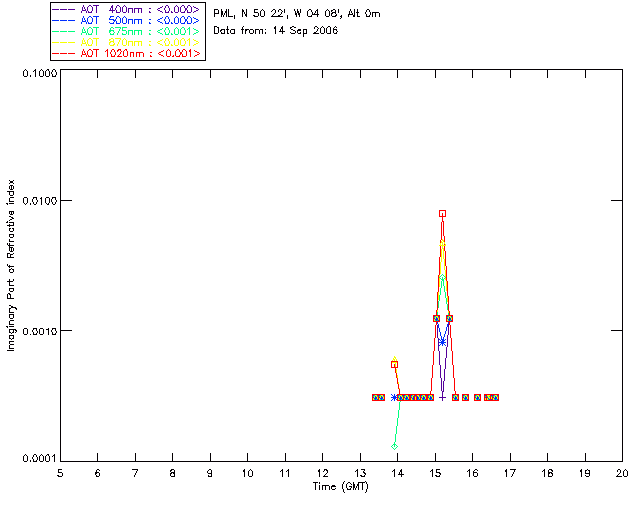Click the x-axis tick label 5
The width and height of the screenshot is (640, 512).
(x=60, y=474)
